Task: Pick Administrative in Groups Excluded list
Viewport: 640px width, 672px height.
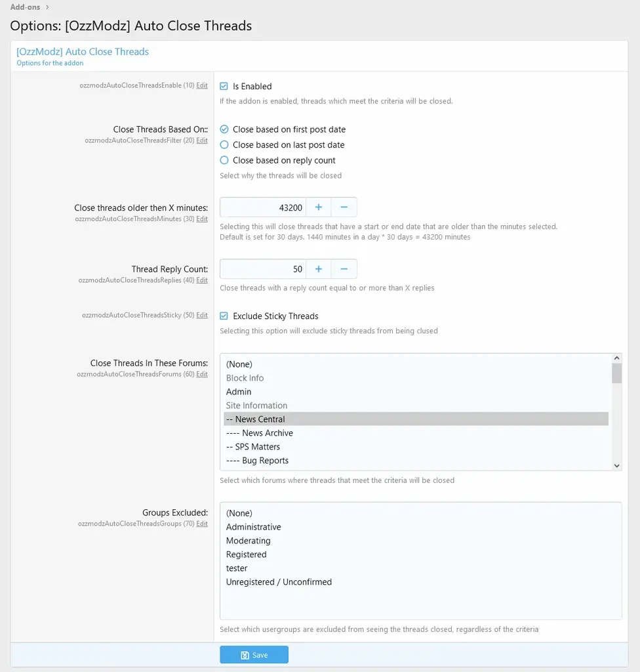Action: [x=253, y=527]
